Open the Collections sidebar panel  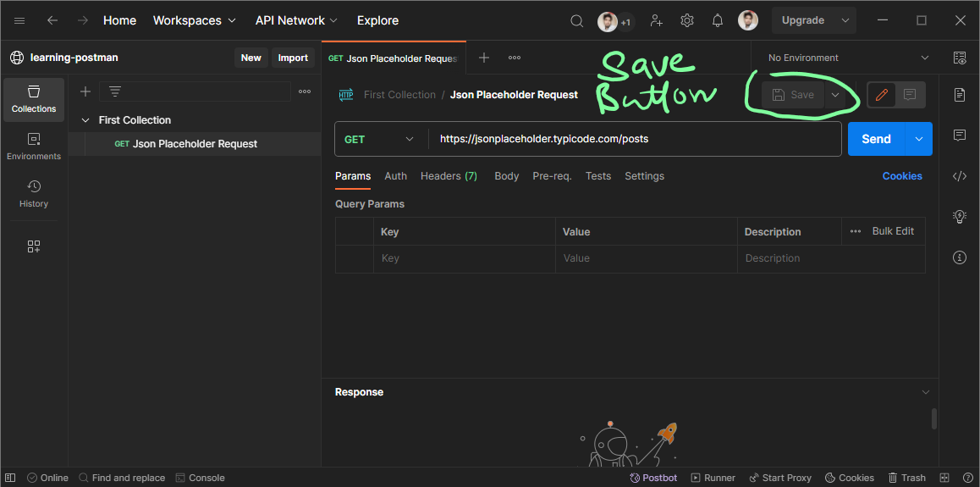(x=34, y=100)
